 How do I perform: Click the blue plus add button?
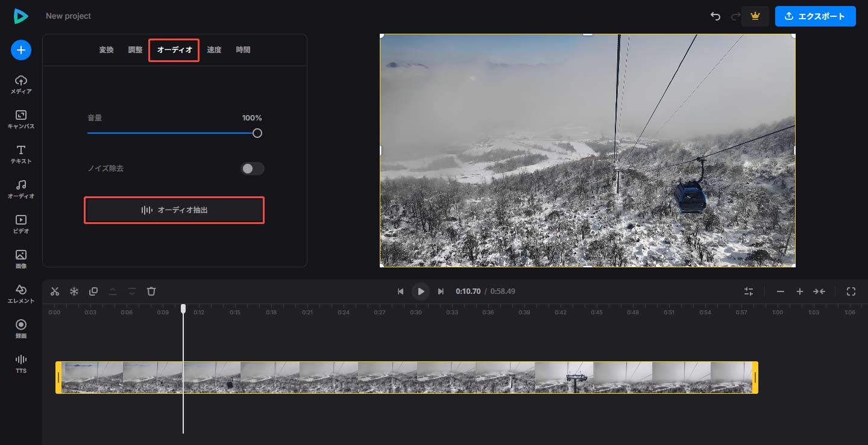click(20, 50)
